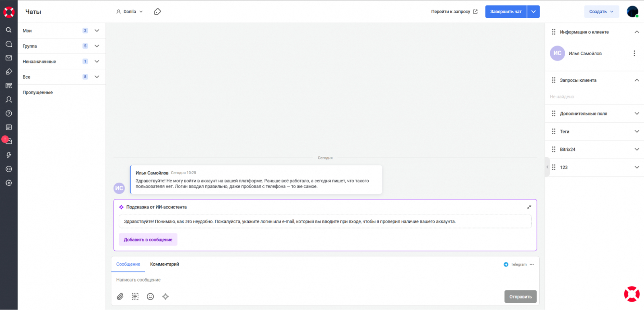644x310 pixels.
Task: Attach a file with the paperclip icon
Action: [120, 297]
